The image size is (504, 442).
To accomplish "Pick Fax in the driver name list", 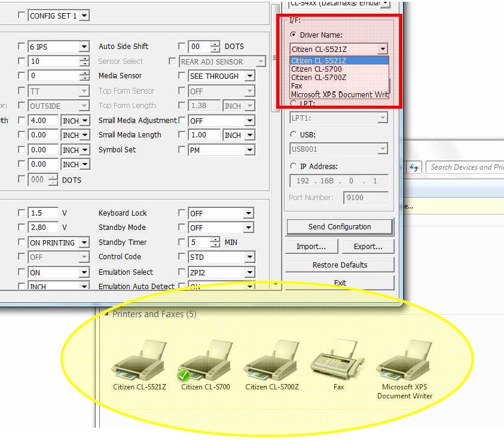I will 297,86.
